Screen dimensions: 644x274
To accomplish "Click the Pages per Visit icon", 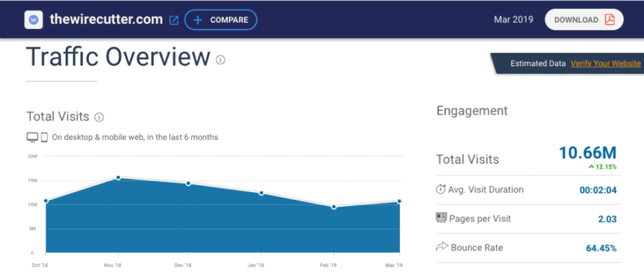I will 441,218.
